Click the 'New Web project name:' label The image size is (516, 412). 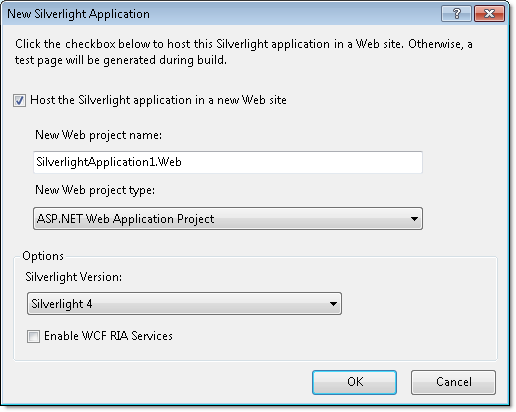(x=98, y=135)
